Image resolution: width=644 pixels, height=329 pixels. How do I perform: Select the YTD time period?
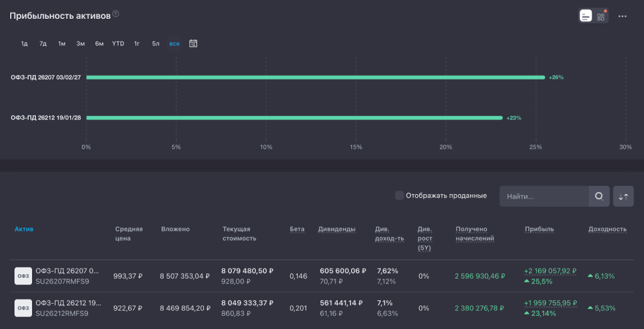pyautogui.click(x=118, y=43)
